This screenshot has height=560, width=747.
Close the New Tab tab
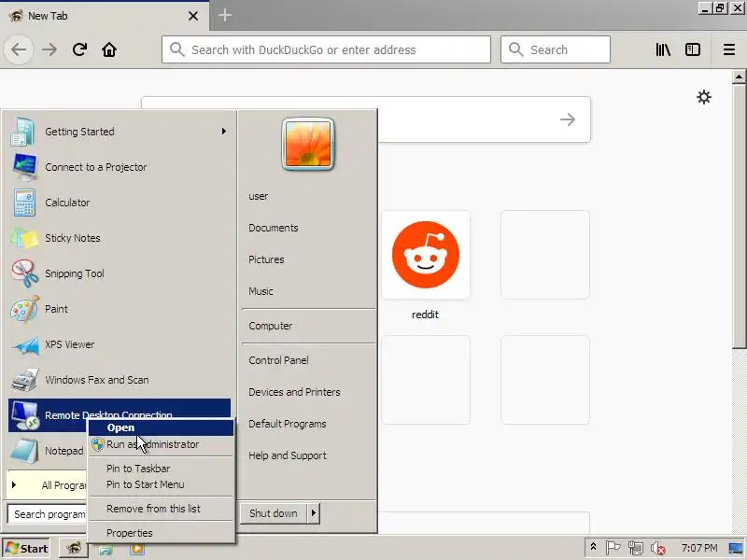193,16
